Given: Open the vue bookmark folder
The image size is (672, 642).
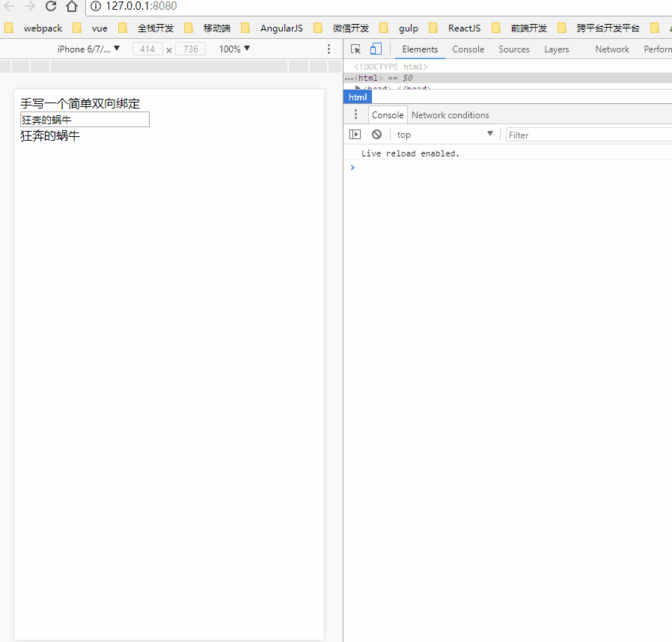Looking at the screenshot, I should tap(99, 28).
